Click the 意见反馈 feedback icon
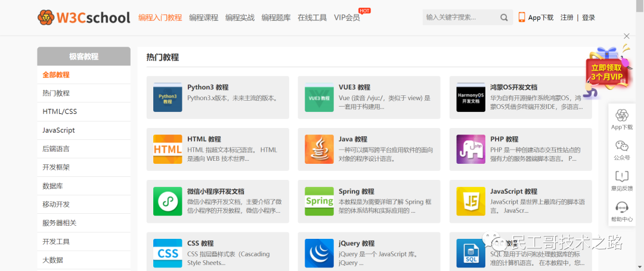Screen dimensions: 644x271 622,176
